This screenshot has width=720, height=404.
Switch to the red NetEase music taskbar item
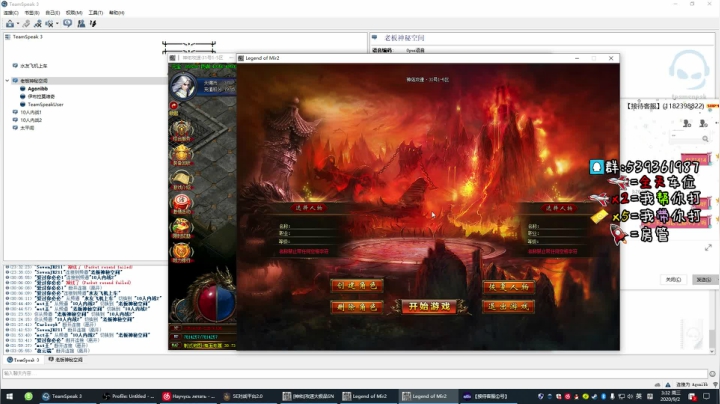click(x=188, y=396)
